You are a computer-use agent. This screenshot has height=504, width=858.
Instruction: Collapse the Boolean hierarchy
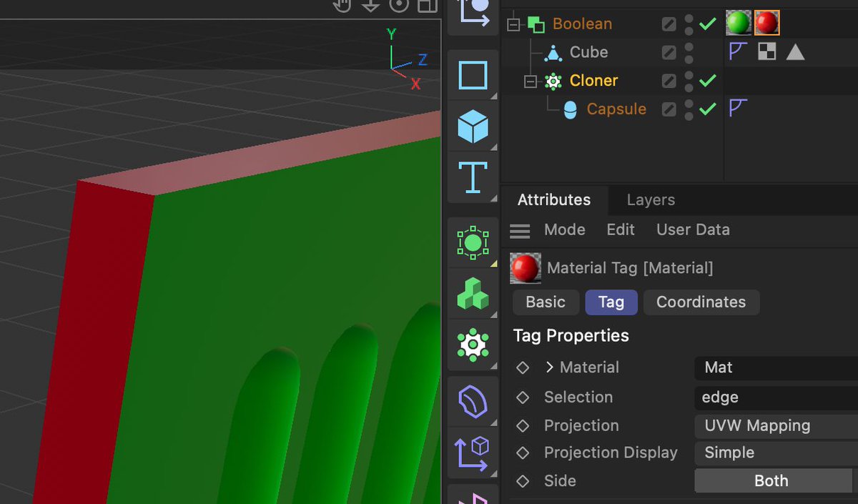coord(513,24)
